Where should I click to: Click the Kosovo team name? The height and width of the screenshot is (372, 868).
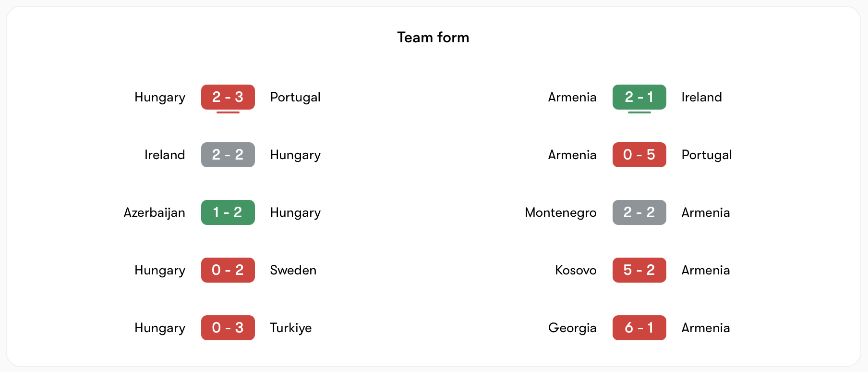click(576, 270)
